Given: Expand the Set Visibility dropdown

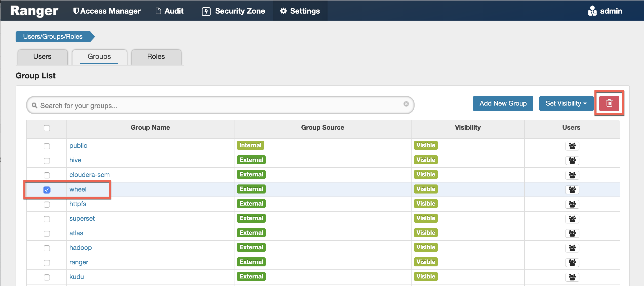Looking at the screenshot, I should point(566,104).
